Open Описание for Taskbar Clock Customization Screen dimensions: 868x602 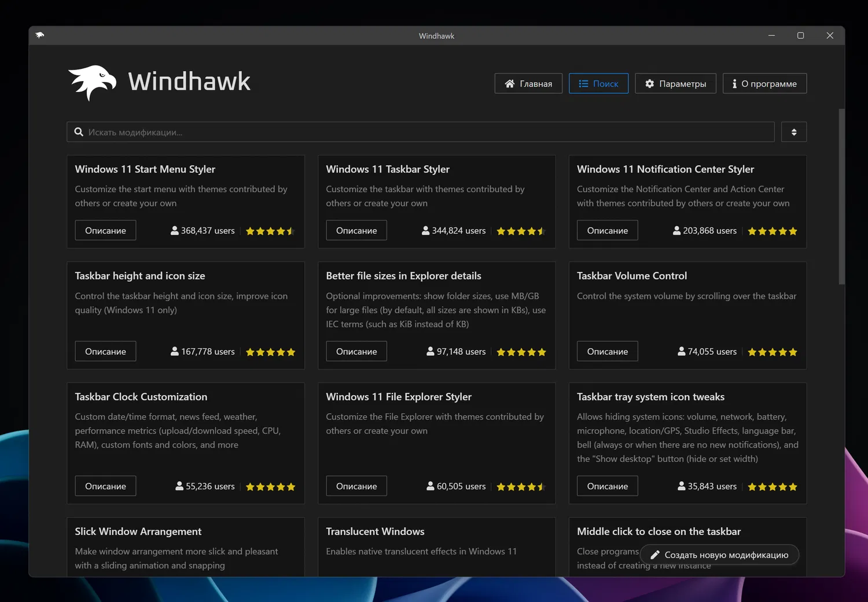pos(105,486)
